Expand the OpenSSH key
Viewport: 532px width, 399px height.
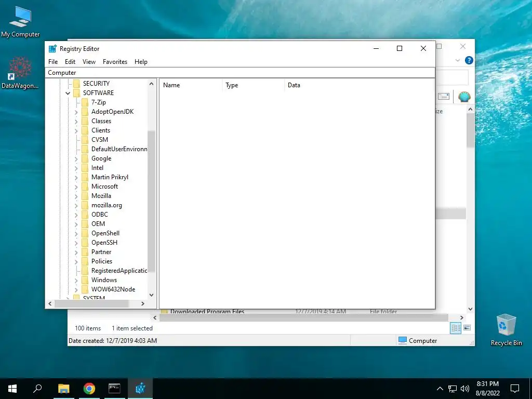tap(76, 243)
